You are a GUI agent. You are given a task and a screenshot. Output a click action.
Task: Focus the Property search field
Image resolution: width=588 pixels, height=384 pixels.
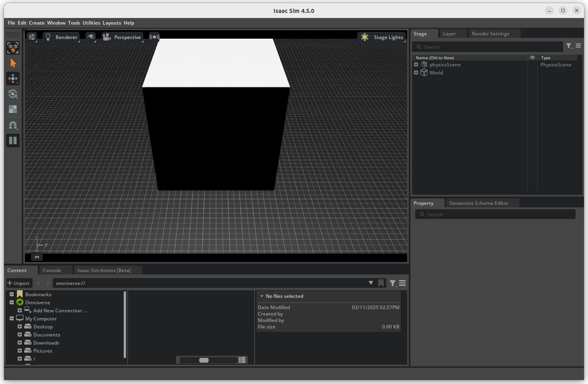pos(495,214)
